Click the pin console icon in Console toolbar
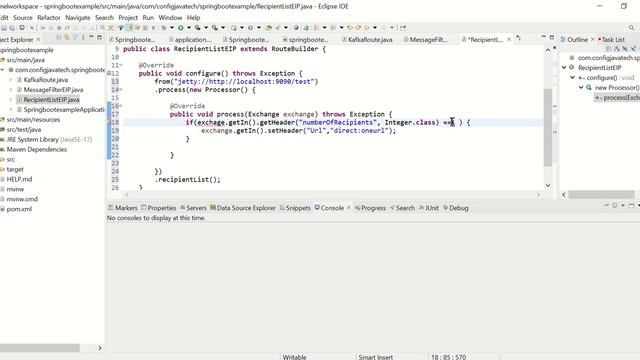Screen dimensions: 640x360 [x=607, y=206]
